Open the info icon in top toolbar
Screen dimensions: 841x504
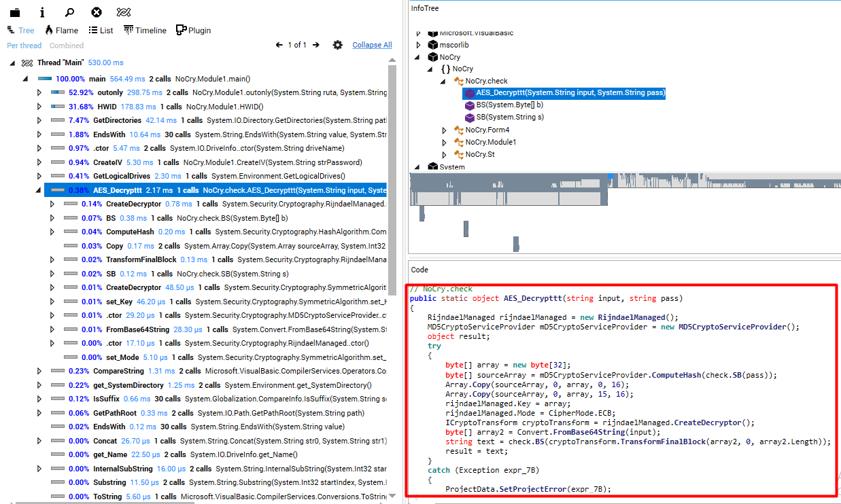(x=42, y=12)
